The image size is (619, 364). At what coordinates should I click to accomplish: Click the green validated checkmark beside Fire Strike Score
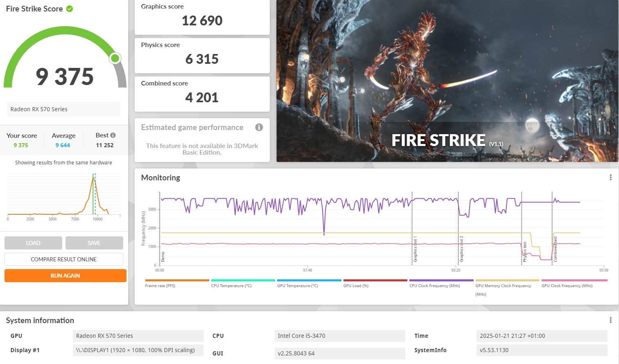(70, 9)
